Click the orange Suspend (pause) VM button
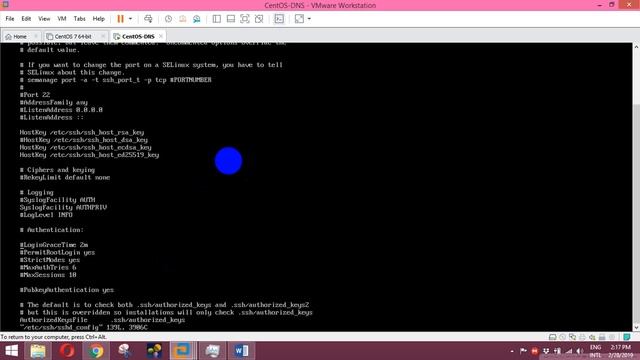640x360 pixels. click(120, 19)
